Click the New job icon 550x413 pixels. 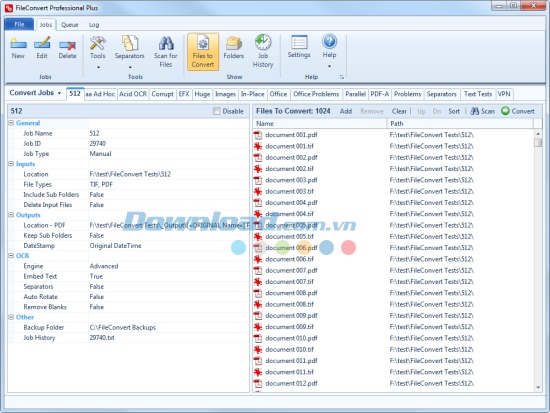click(18, 44)
